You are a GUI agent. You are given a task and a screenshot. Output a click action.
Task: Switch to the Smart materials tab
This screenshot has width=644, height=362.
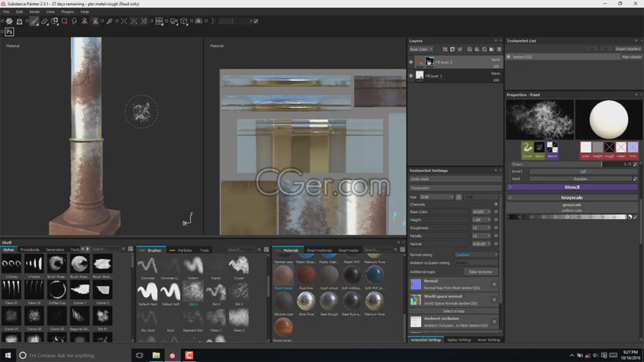319,250
